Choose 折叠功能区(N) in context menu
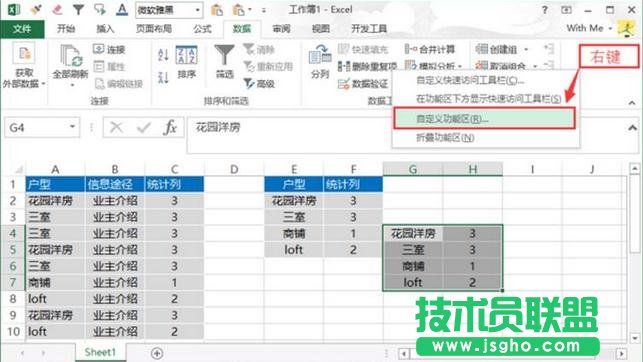Screen dimensions: 643x362 pos(486,138)
